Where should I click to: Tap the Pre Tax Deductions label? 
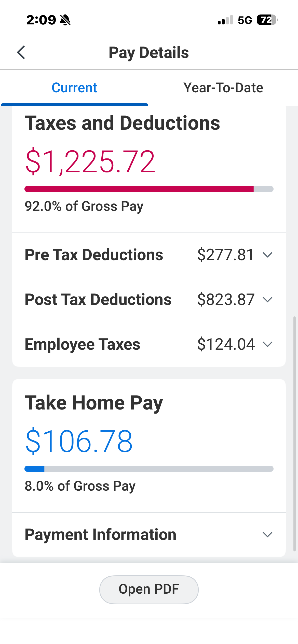(x=94, y=255)
